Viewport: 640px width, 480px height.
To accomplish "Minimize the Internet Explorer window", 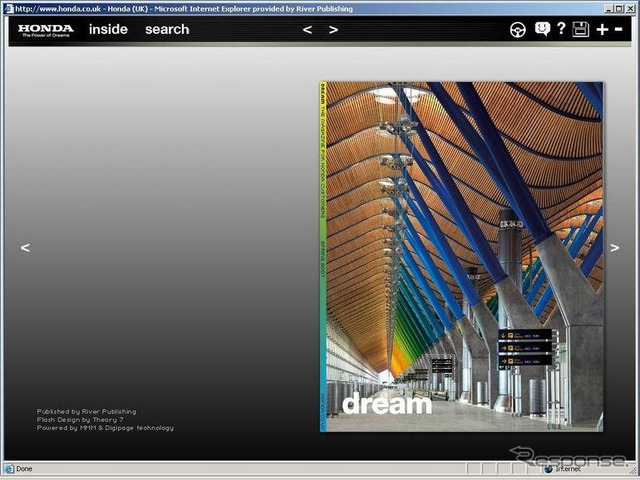I will click(609, 9).
